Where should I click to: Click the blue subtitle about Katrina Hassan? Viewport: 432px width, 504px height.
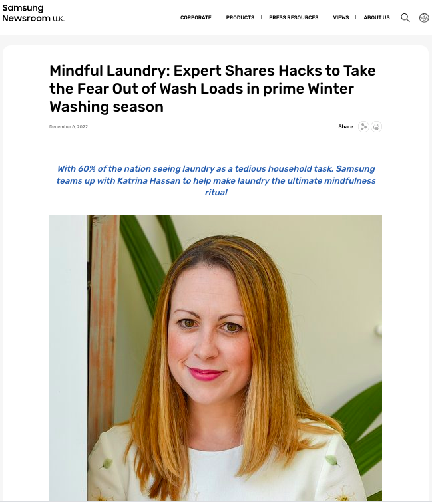216,180
